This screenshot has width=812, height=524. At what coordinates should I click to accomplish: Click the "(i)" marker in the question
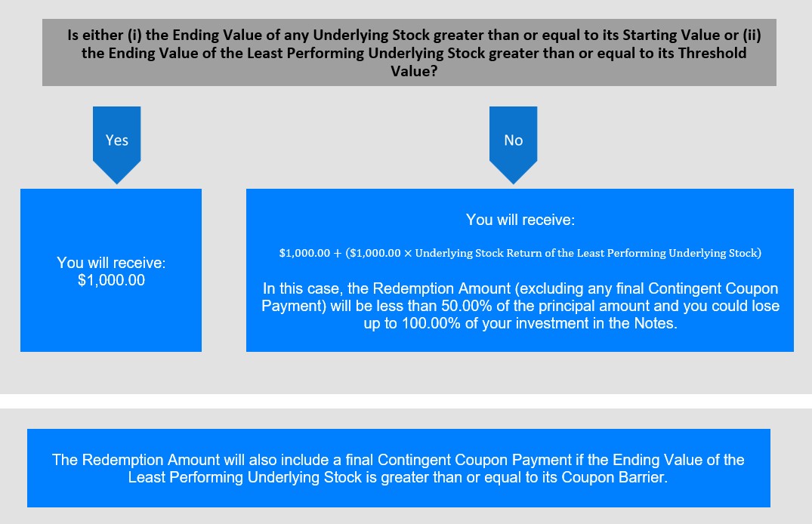point(134,35)
